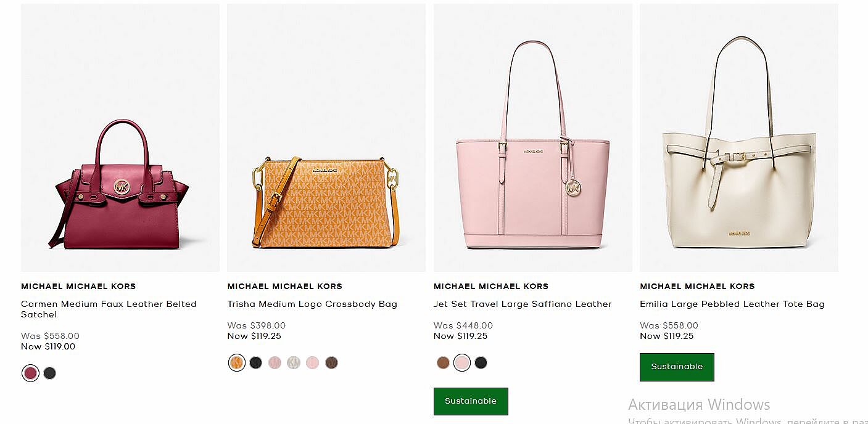Image resolution: width=868 pixels, height=424 pixels.
Task: Choose the cream logo swatch for Trisha bag
Action: 294,362
